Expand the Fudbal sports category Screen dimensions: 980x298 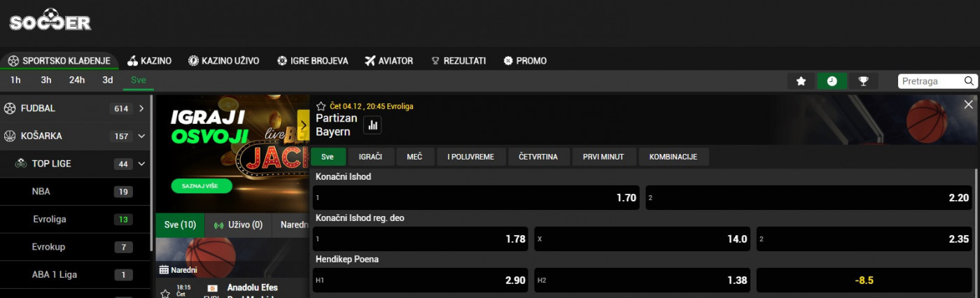(x=141, y=108)
